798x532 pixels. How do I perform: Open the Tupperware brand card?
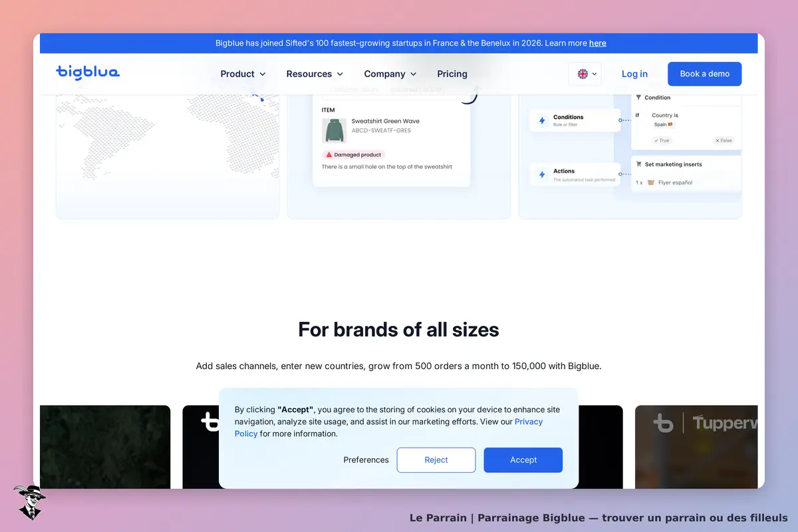696,447
